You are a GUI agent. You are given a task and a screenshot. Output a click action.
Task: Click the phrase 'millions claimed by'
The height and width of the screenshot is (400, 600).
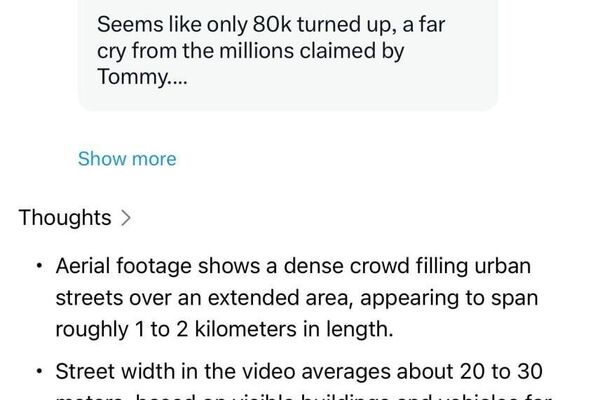[331, 51]
